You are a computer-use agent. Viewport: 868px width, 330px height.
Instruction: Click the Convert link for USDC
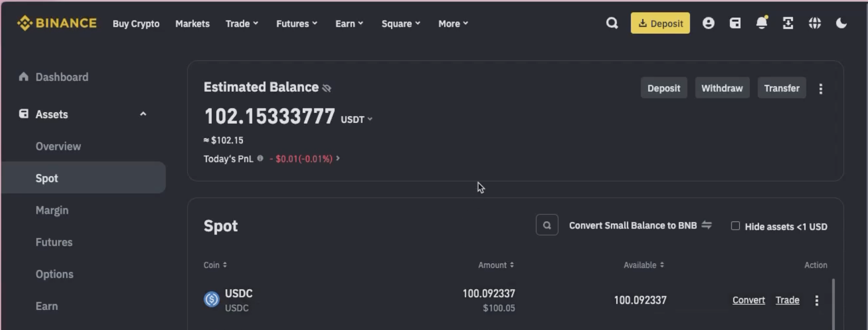(749, 300)
